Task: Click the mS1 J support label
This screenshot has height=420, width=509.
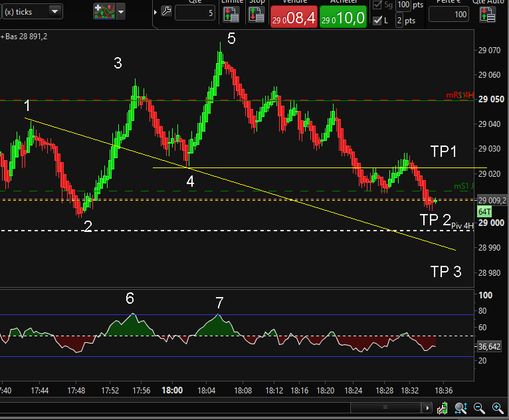Action: [x=464, y=186]
